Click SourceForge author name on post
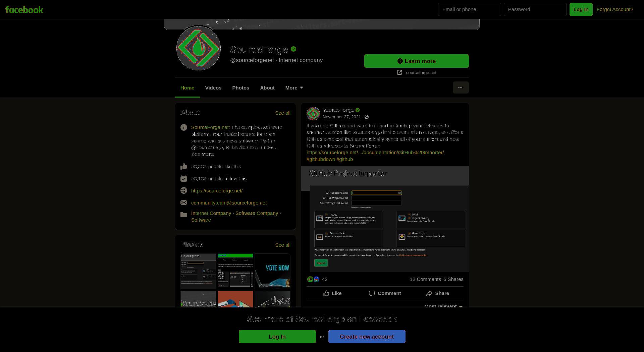 (338, 110)
